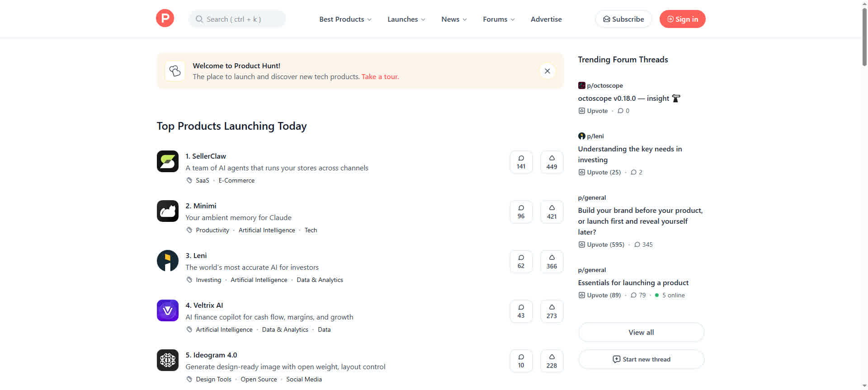Click the welcome banner kitty icon
This screenshot has width=868, height=390.
(x=175, y=71)
